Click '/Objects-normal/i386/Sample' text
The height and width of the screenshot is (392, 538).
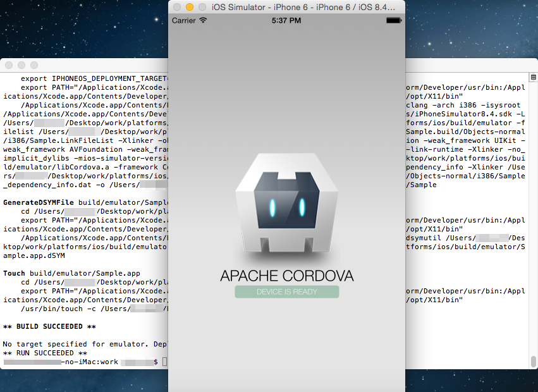pyautogui.click(x=465, y=176)
